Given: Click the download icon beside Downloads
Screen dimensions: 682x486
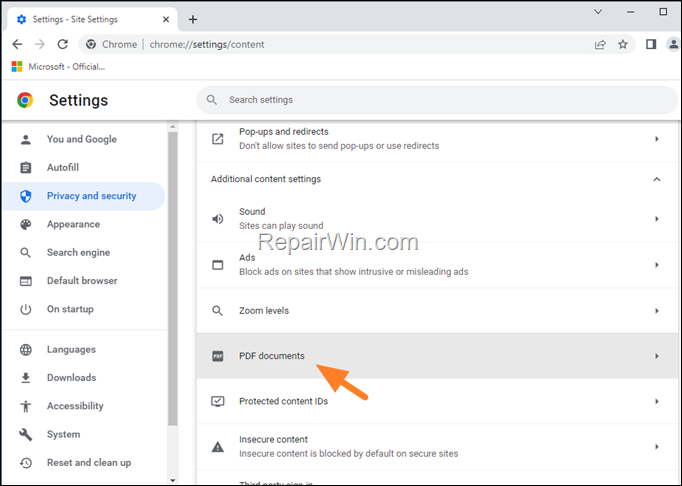Looking at the screenshot, I should (26, 378).
